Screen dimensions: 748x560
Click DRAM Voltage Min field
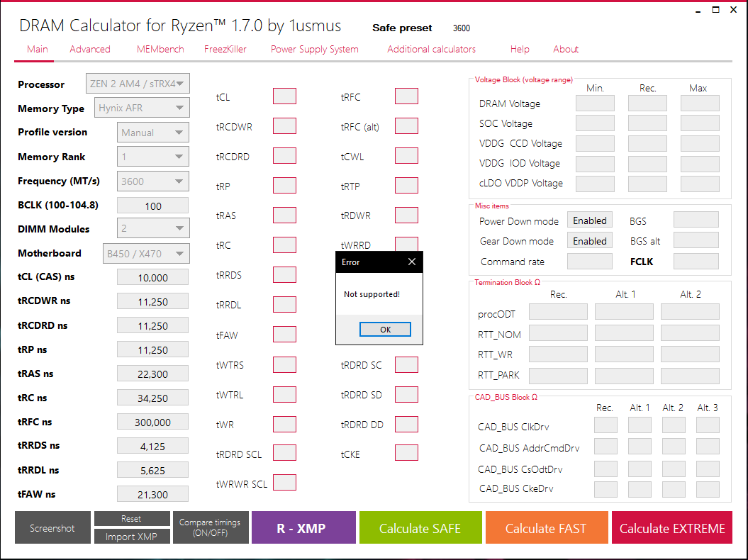coord(595,103)
